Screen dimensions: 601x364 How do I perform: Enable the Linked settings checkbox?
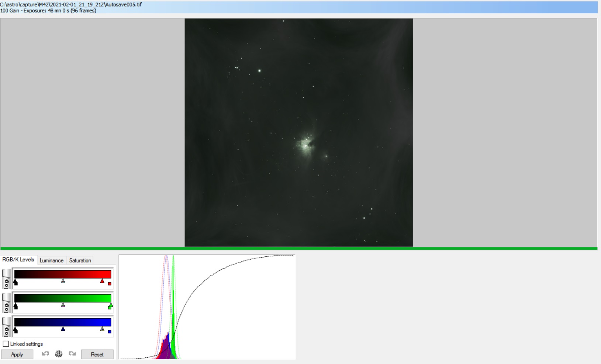pos(6,344)
